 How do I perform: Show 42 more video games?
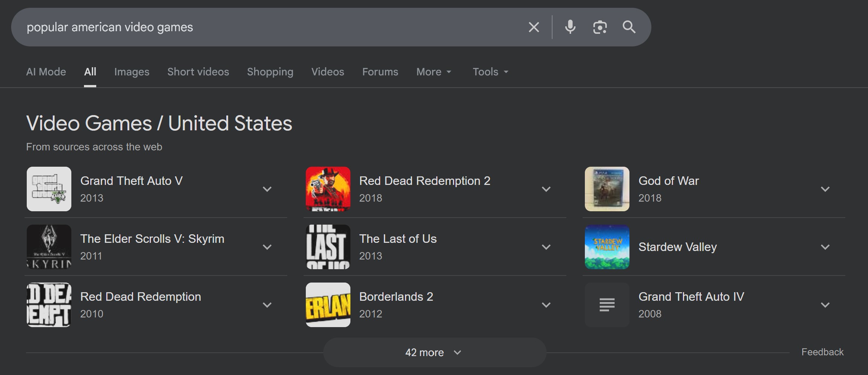click(435, 352)
